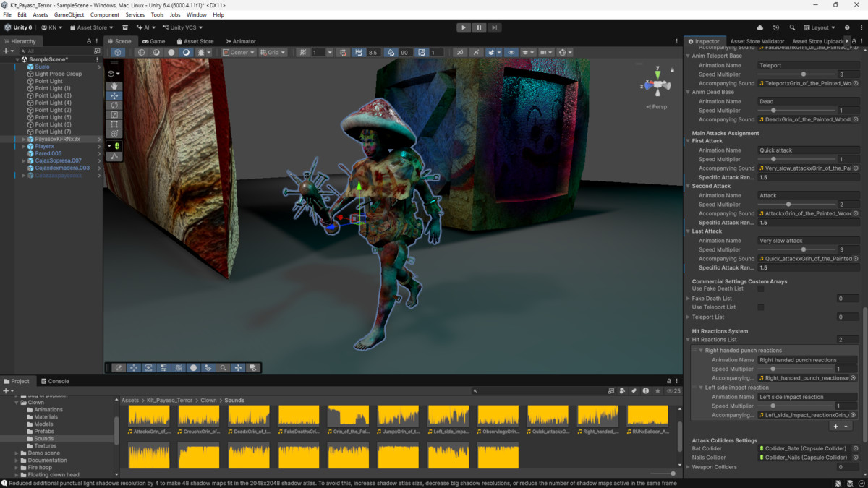Open the Asset Store dropdown in top toolbar
The image size is (868, 488).
[91, 27]
